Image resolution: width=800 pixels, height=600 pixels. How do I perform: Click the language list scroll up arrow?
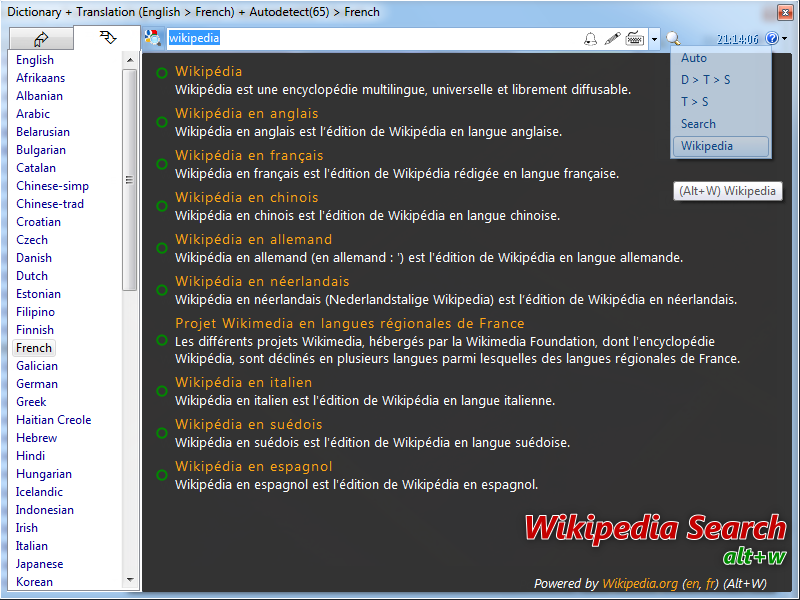click(x=130, y=60)
